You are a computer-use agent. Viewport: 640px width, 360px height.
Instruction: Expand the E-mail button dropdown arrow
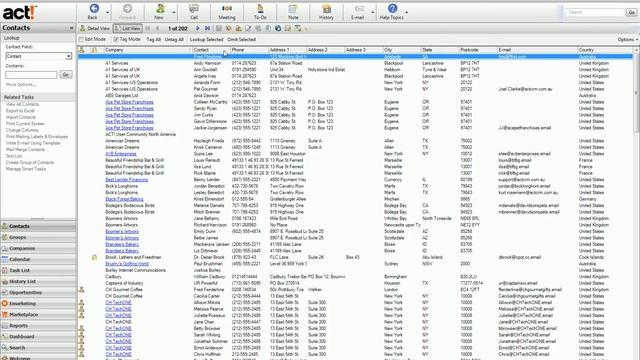pyautogui.click(x=373, y=13)
